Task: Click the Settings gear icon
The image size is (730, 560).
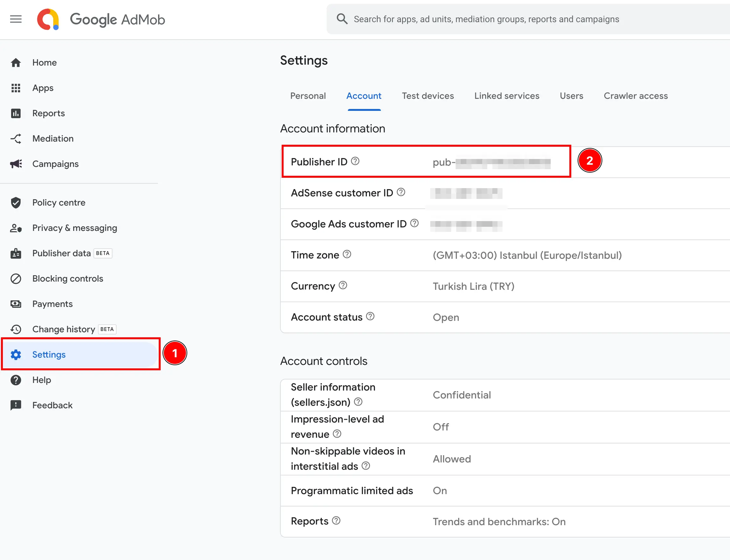Action: tap(16, 355)
